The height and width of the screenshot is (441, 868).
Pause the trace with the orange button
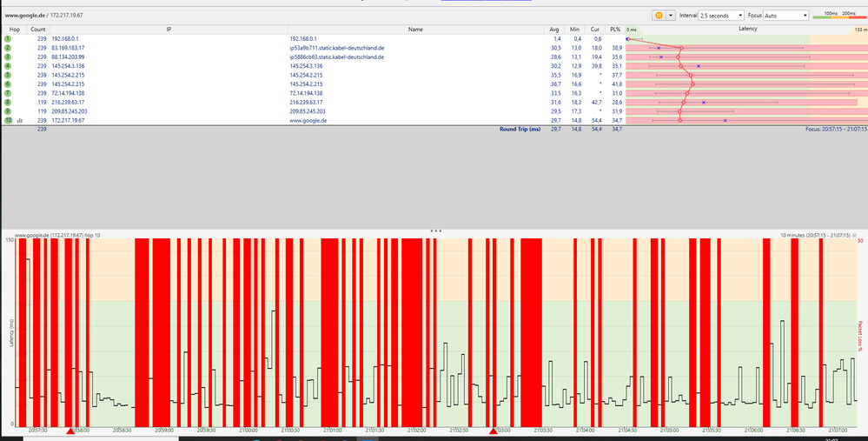click(659, 16)
